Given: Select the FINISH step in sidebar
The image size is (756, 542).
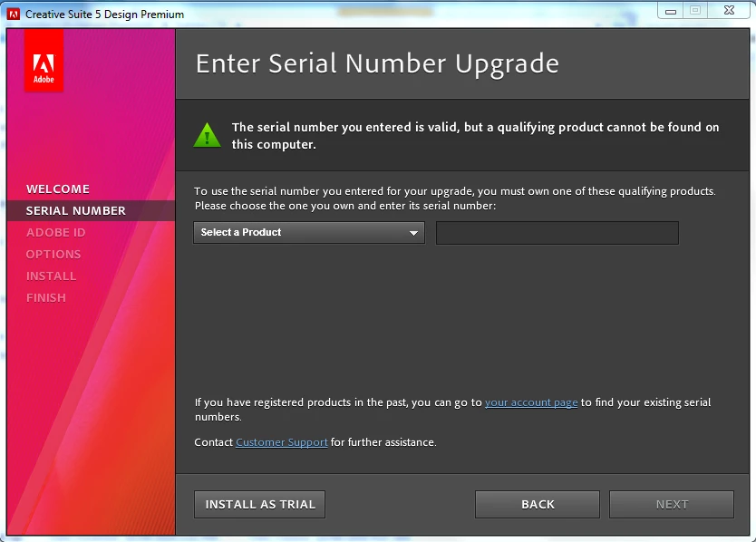Looking at the screenshot, I should 46,297.
